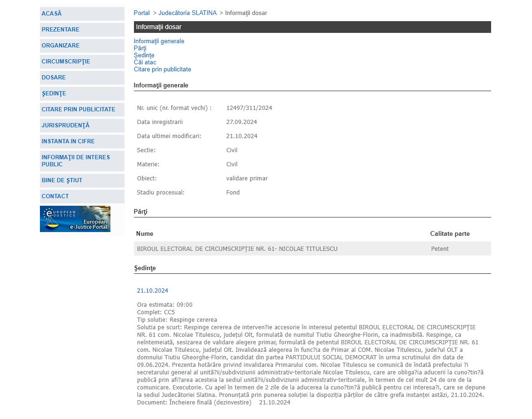Screen dimensions: 532x419
Task: Open the ORGANIZARE sidebar section
Action: 61,46
